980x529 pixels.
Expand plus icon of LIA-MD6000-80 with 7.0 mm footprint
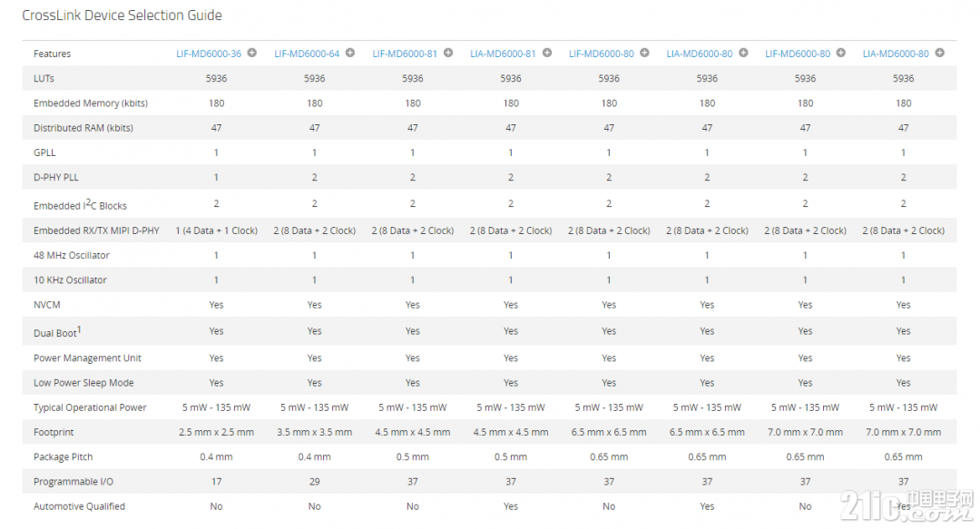click(x=939, y=54)
